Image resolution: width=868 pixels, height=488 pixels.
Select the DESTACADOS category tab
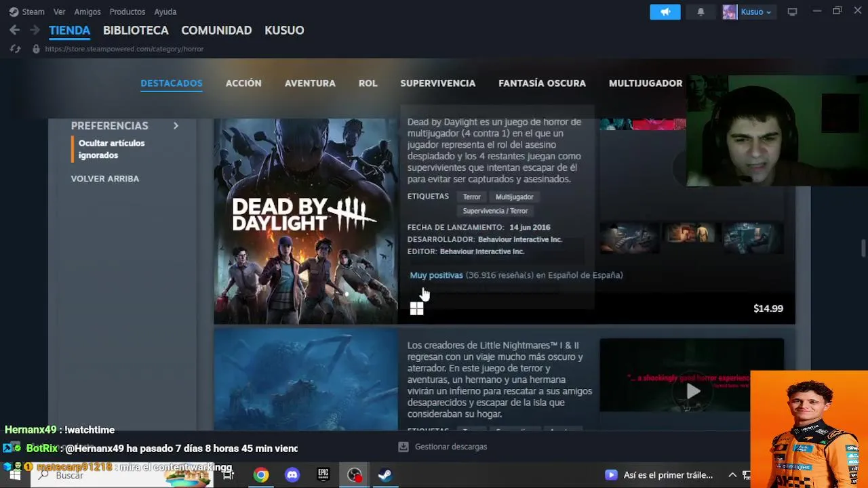pos(172,83)
